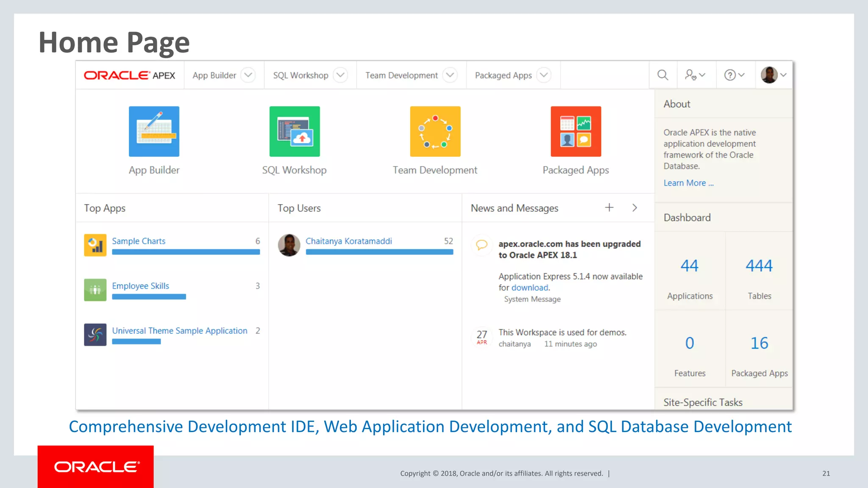
Task: Click the News and Messages heading
Action: (515, 208)
